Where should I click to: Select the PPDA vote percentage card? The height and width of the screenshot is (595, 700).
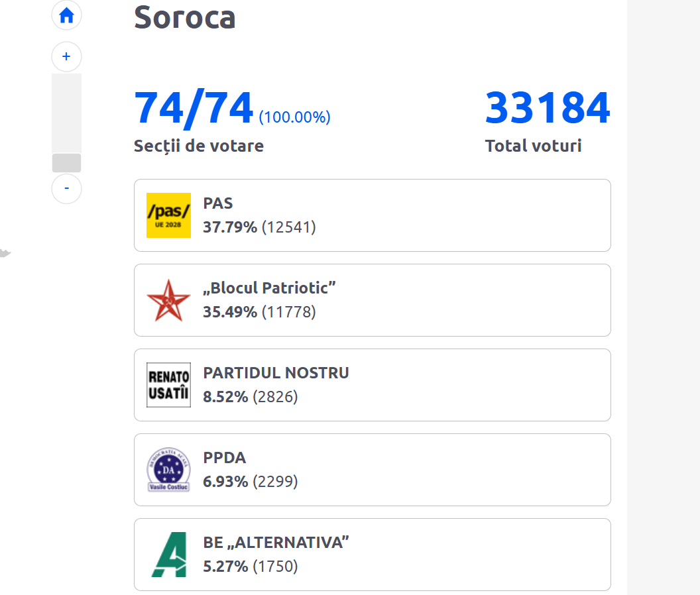(372, 469)
